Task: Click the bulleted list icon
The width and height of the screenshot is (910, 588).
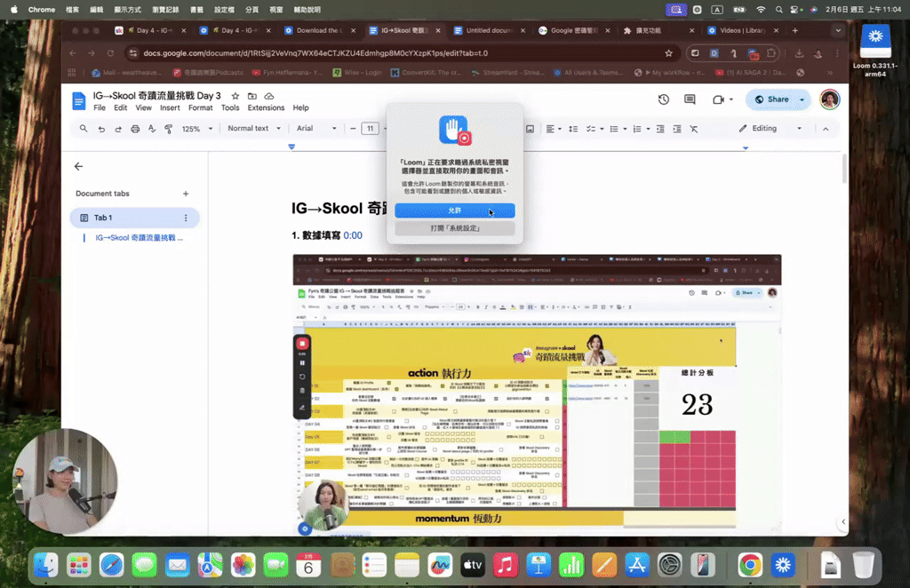Action: [x=614, y=129]
